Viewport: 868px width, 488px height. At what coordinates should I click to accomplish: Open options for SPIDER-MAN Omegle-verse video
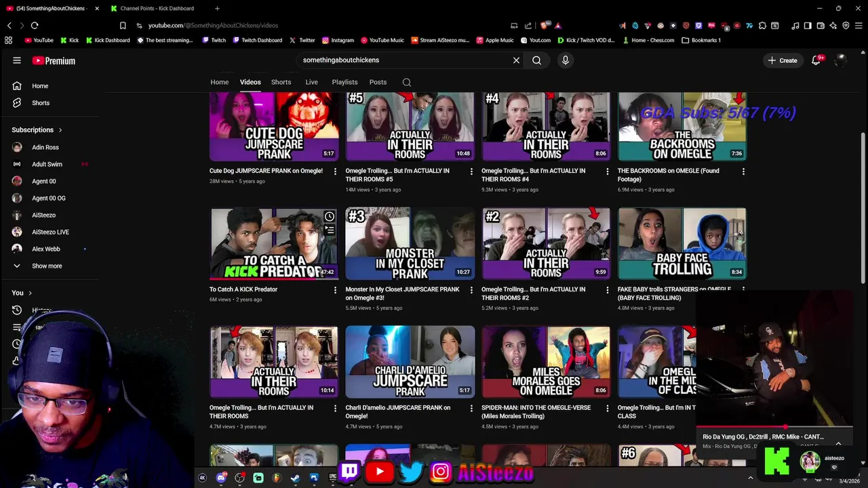coord(607,409)
